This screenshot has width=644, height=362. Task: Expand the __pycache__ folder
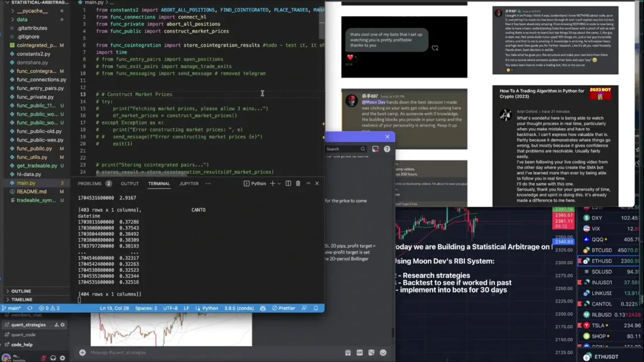[x=32, y=11]
